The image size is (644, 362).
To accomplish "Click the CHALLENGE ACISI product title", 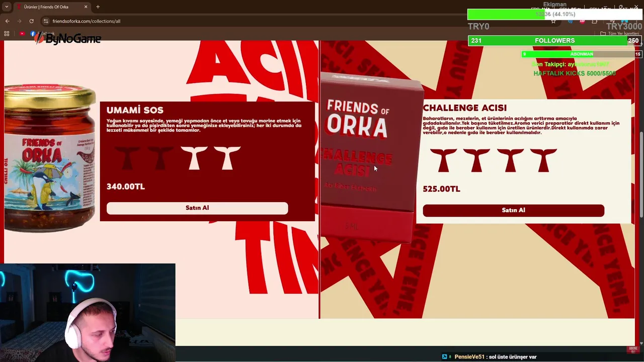I will pyautogui.click(x=464, y=108).
